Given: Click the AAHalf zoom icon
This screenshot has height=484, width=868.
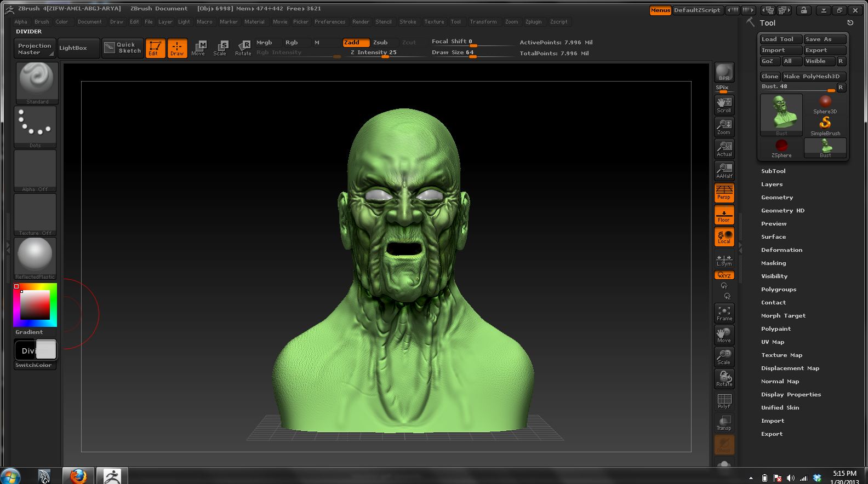Looking at the screenshot, I should [724, 171].
